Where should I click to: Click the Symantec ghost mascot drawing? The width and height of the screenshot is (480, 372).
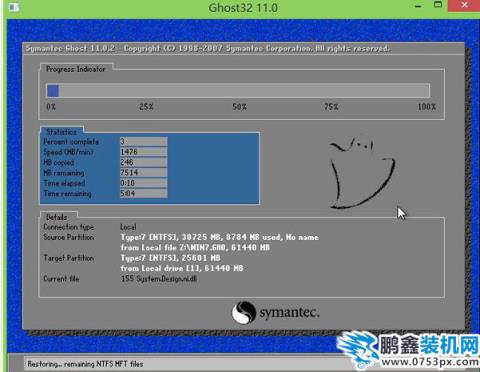click(362, 173)
